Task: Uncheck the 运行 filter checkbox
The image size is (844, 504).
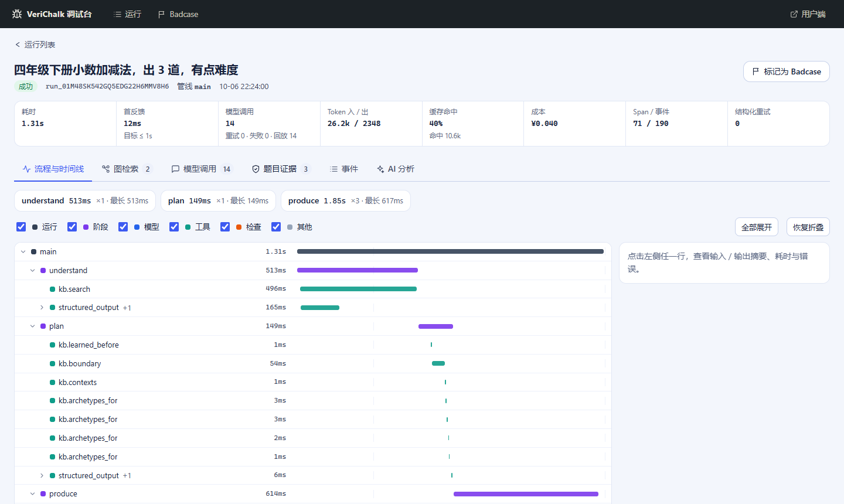Action: coord(21,227)
